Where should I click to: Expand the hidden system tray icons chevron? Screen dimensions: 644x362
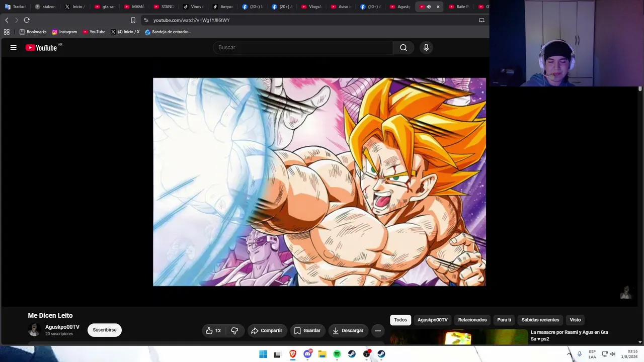click(x=570, y=354)
